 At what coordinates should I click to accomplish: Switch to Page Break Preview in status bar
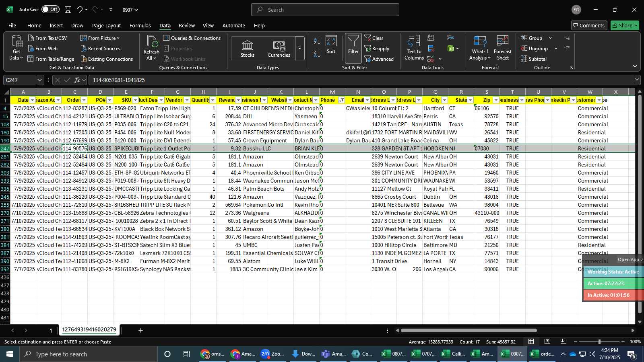(x=563, y=341)
